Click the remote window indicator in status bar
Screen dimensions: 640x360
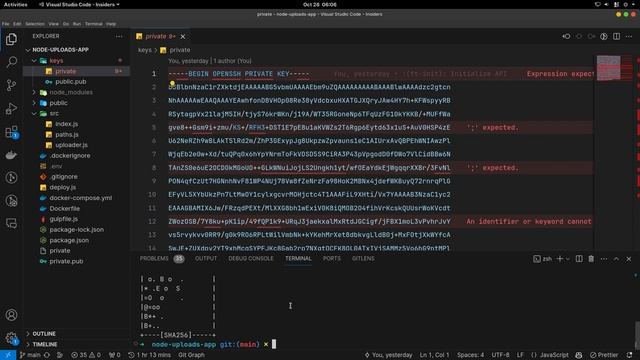pos(8,355)
